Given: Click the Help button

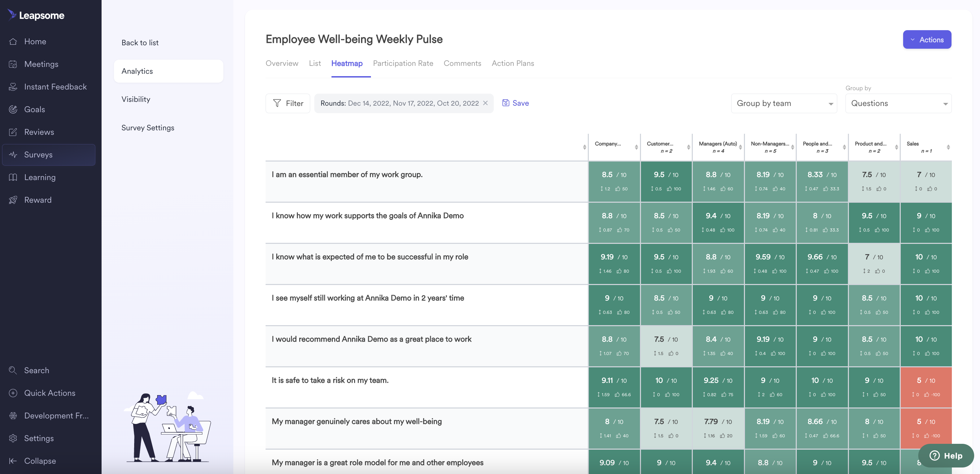Looking at the screenshot, I should click(946, 455).
